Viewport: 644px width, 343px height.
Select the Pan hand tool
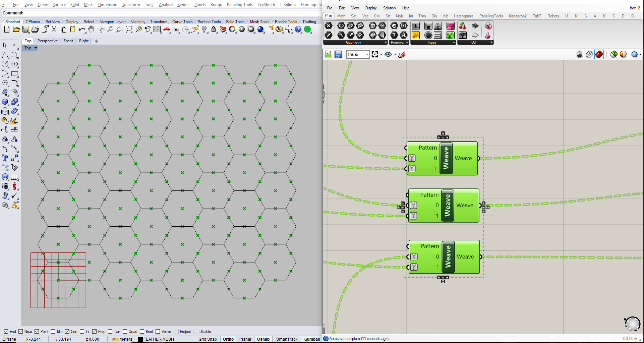(x=91, y=30)
